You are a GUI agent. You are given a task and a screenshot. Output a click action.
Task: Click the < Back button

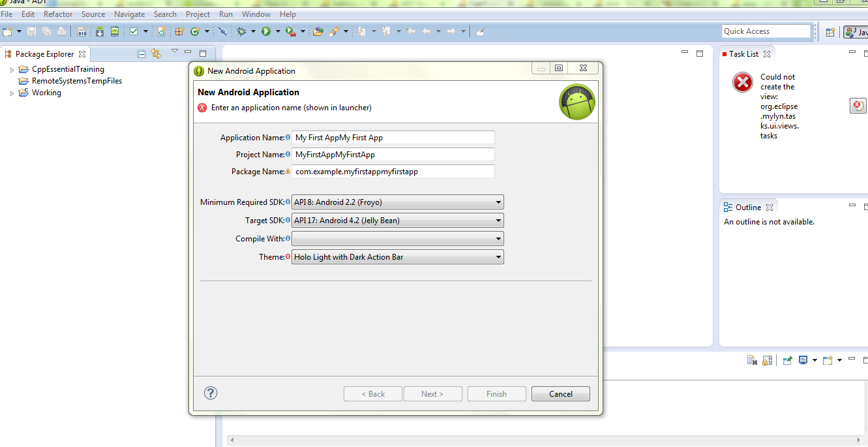pos(373,394)
